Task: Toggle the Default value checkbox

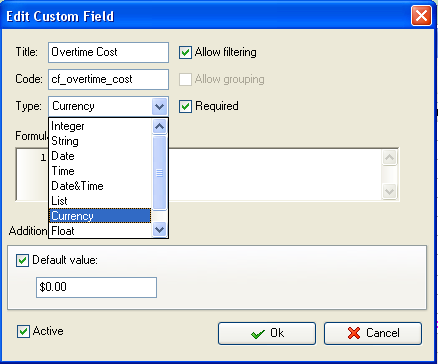Action: tap(23, 260)
